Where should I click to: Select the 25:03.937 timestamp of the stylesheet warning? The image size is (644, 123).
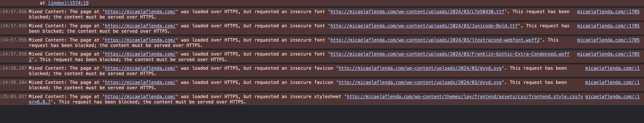[14, 97]
